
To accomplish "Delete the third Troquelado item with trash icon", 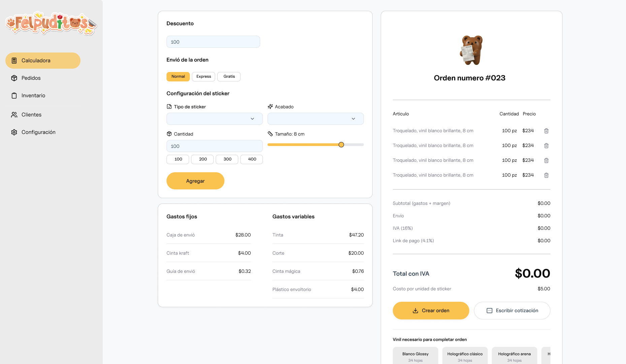I will point(546,160).
